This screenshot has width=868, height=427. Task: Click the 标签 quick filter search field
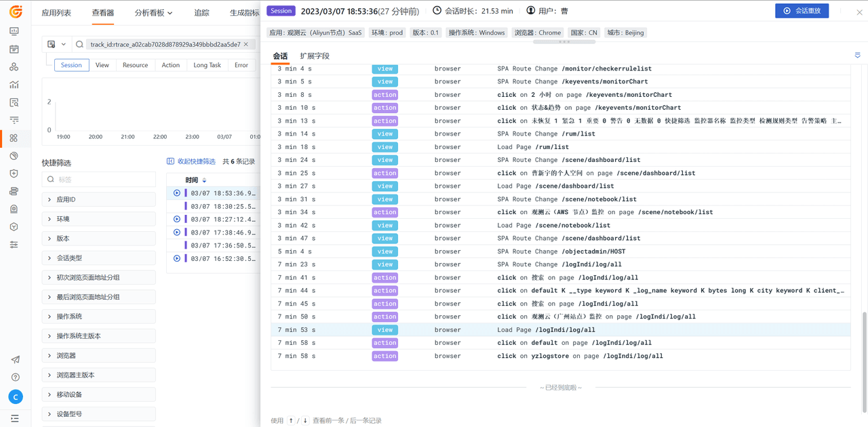[x=98, y=180]
